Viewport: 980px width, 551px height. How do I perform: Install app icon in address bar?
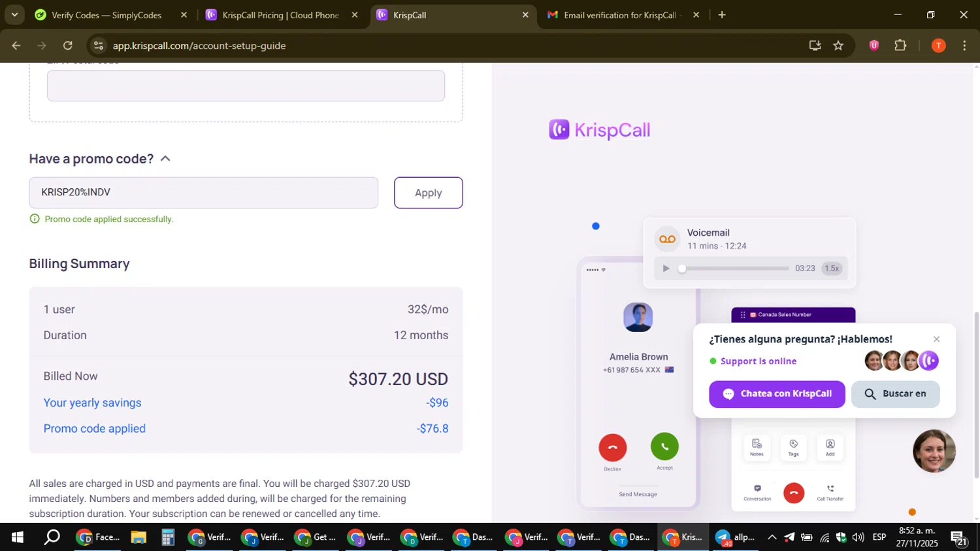[815, 46]
